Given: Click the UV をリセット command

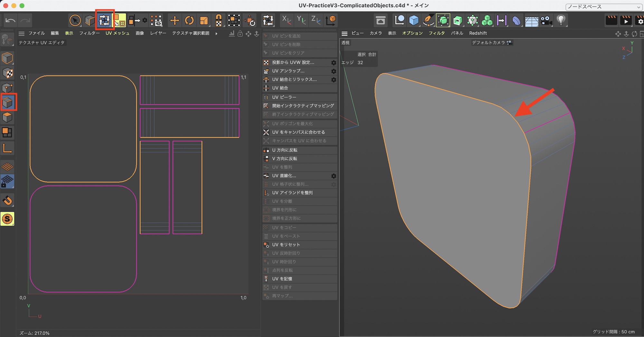Looking at the screenshot, I should (286, 245).
